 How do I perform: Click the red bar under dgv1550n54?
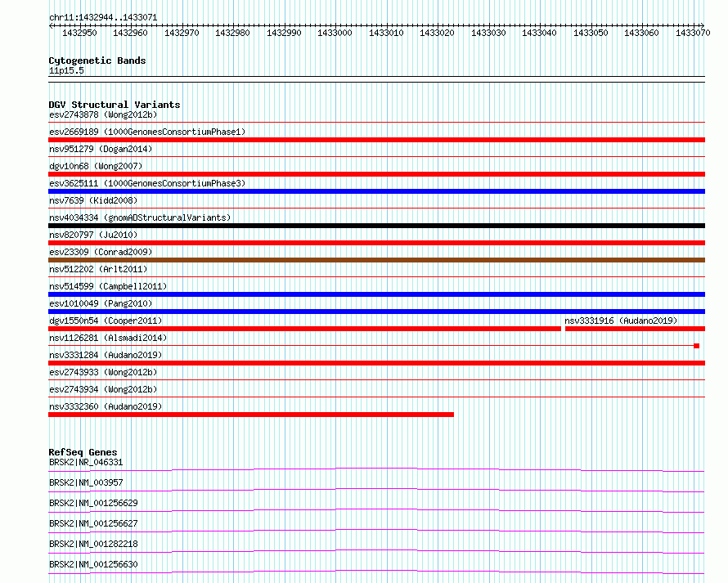click(304, 329)
